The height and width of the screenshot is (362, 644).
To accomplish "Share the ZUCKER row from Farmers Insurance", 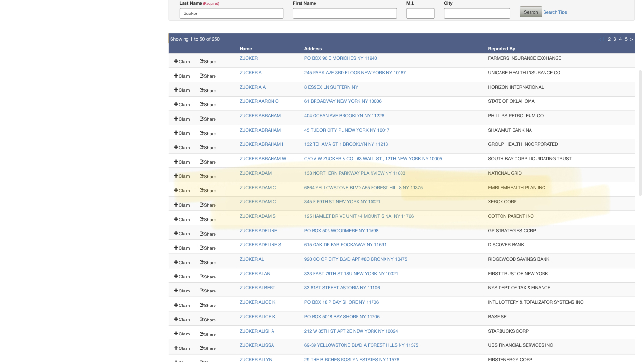I will (x=208, y=61).
